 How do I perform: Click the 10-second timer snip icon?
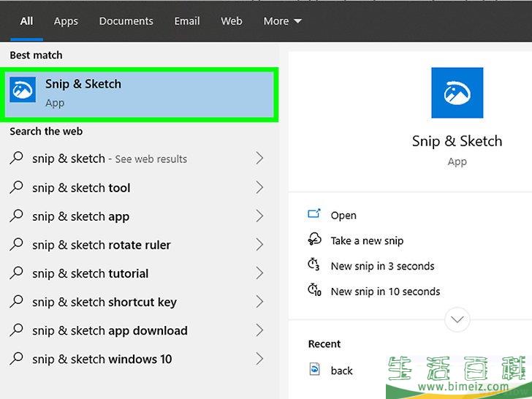[314, 291]
